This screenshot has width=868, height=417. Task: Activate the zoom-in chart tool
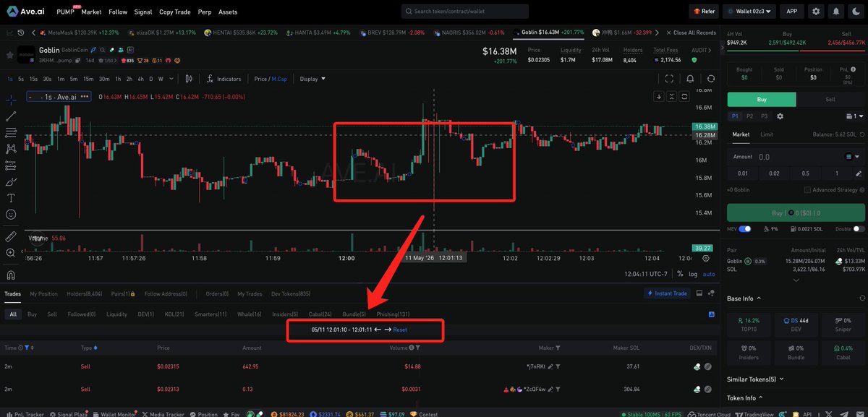click(11, 253)
